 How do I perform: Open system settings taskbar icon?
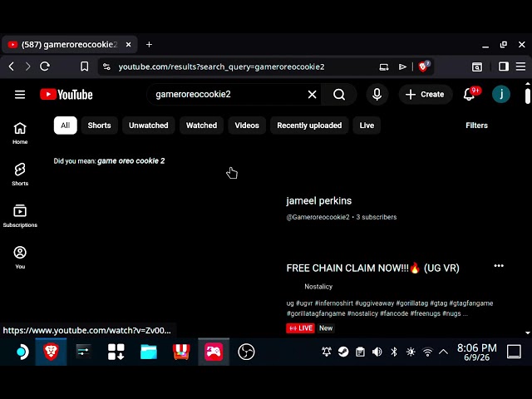83,352
